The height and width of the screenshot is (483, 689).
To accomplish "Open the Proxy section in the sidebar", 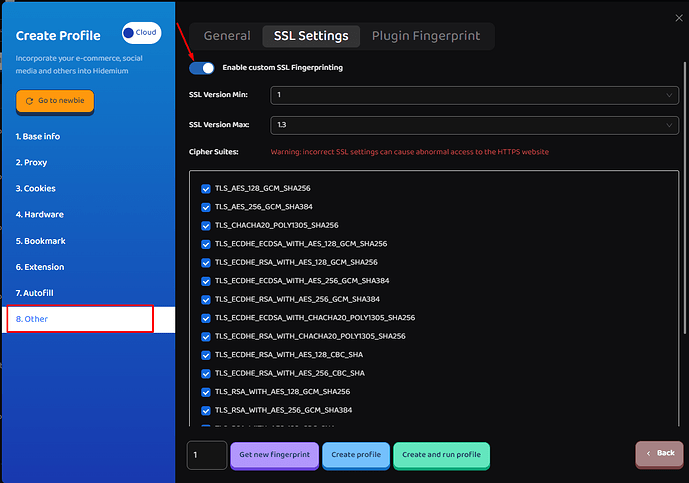I will [x=31, y=163].
